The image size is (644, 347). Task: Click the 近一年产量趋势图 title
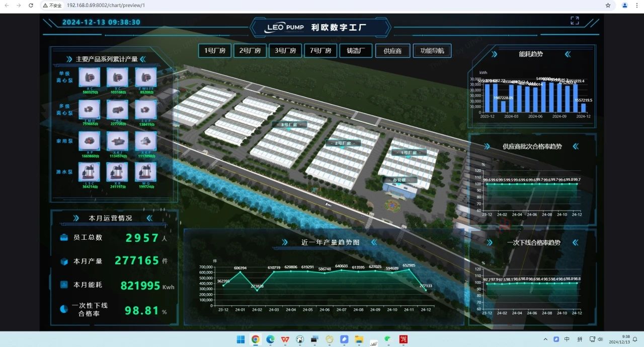click(x=331, y=242)
